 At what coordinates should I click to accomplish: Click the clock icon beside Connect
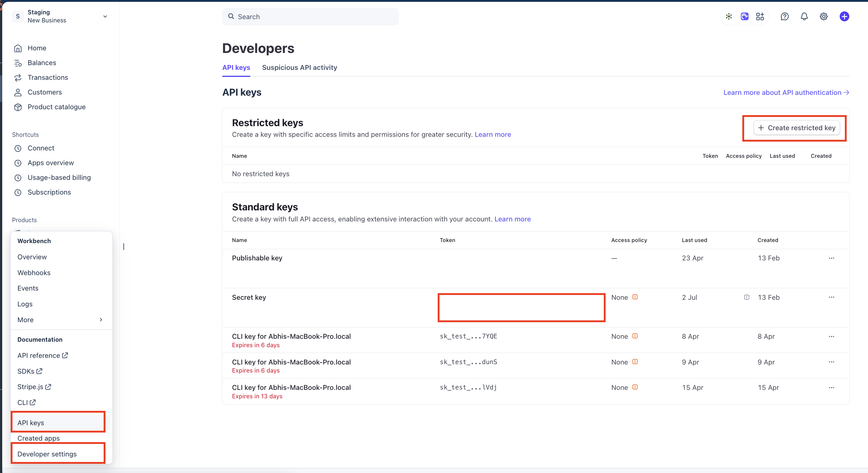click(x=18, y=148)
